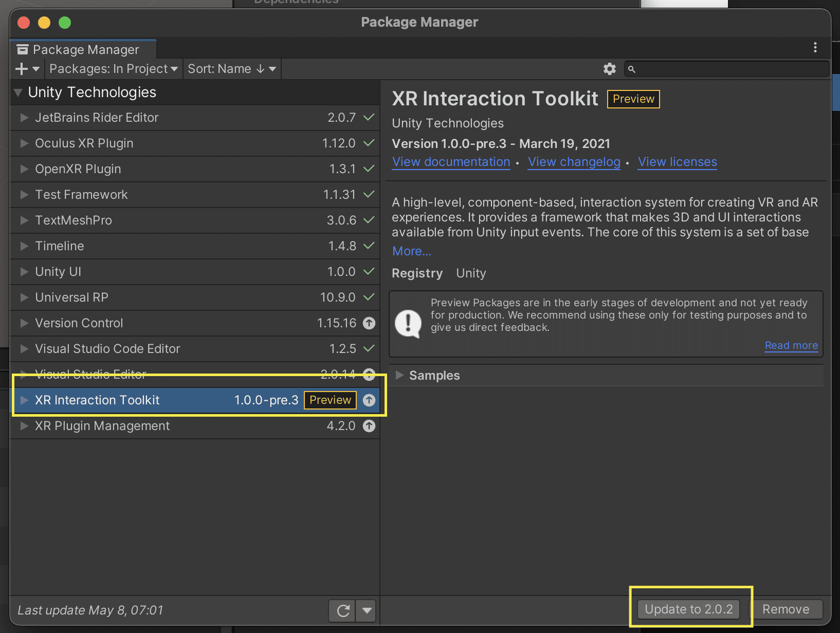Click the Package Manager tab icon
This screenshot has height=633, width=840.
(x=23, y=49)
